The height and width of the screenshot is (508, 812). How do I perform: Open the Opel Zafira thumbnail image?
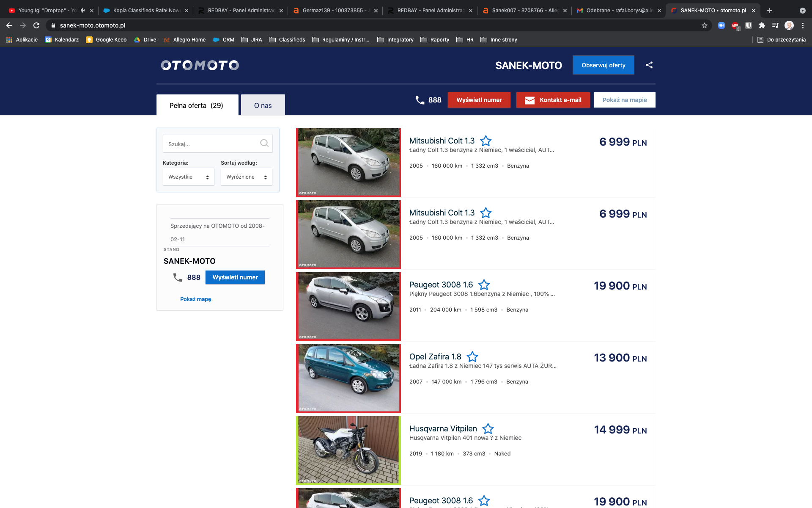click(x=348, y=378)
